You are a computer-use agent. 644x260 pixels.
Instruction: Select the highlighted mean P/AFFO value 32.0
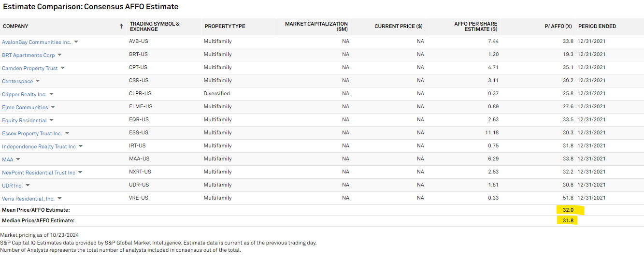pyautogui.click(x=567, y=210)
